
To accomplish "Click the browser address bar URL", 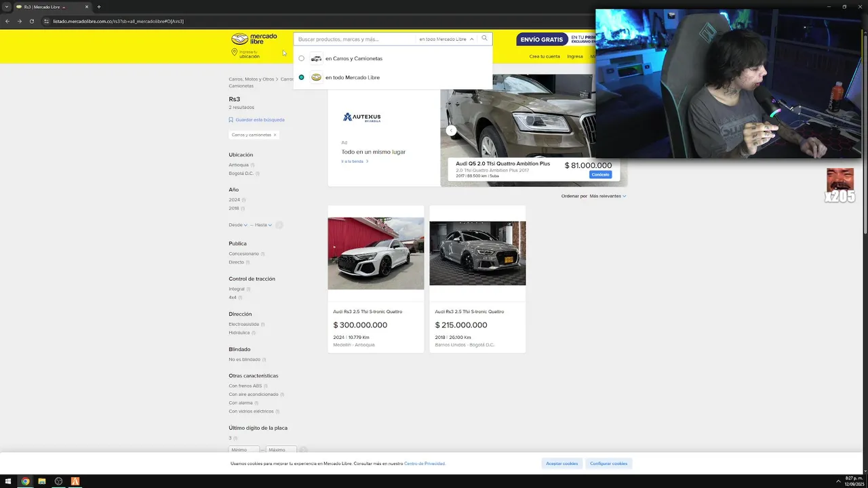I will click(119, 21).
